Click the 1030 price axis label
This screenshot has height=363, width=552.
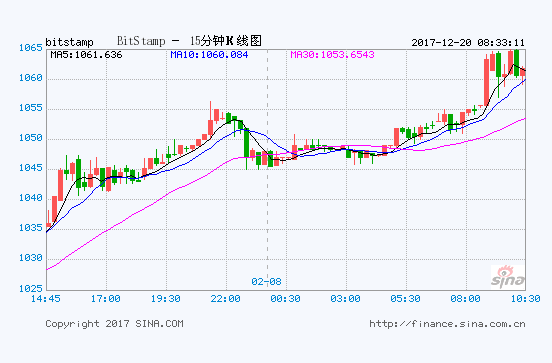(x=31, y=258)
